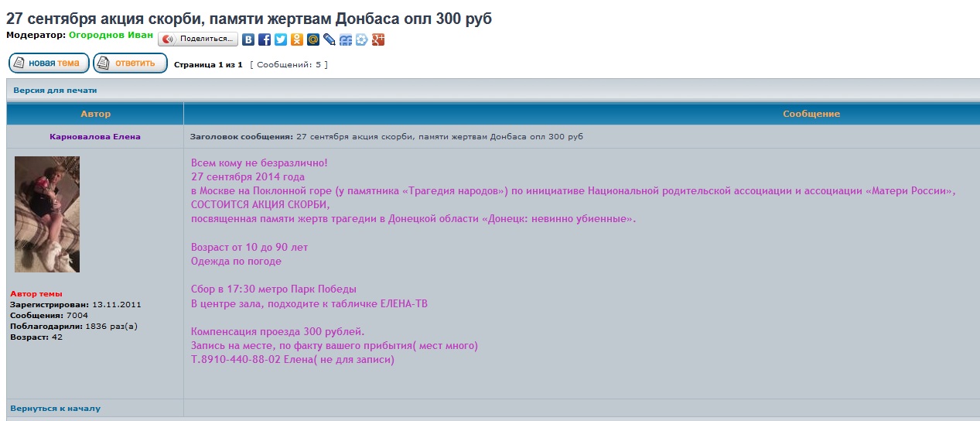This screenshot has width=980, height=421.
Task: Open the Поделиться share dropdown
Action: click(198, 39)
